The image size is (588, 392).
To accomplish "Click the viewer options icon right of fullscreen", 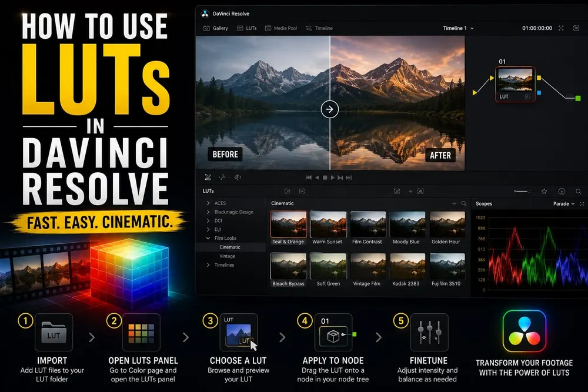I will (576, 28).
